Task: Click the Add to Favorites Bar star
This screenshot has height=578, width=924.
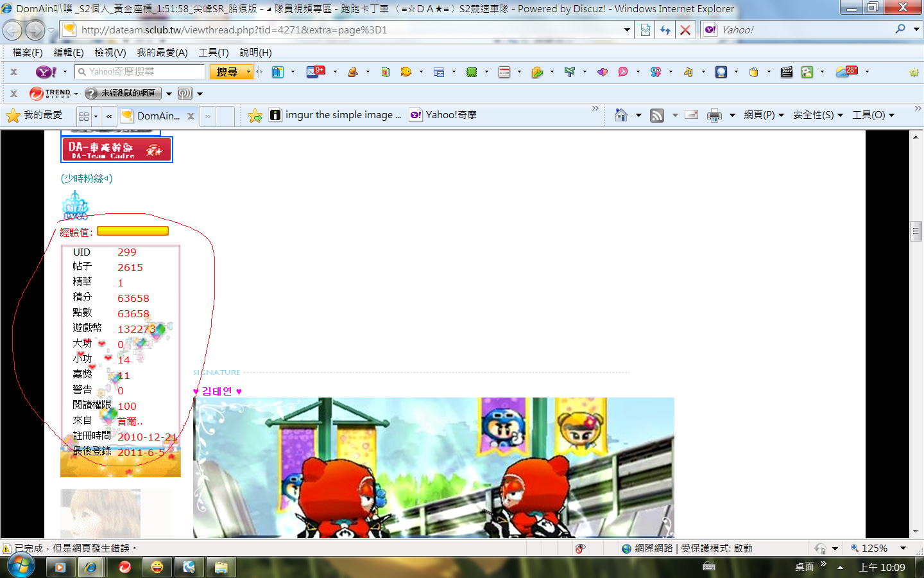Action: coord(255,116)
